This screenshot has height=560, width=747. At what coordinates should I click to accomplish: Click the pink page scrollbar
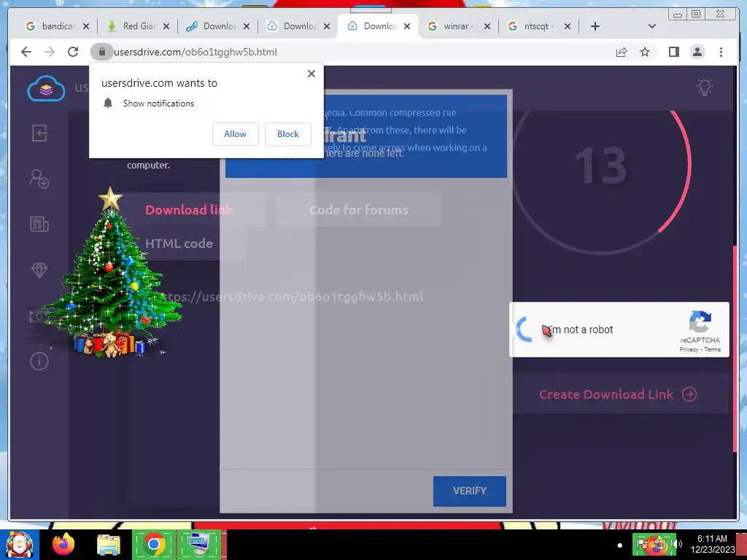point(735,349)
